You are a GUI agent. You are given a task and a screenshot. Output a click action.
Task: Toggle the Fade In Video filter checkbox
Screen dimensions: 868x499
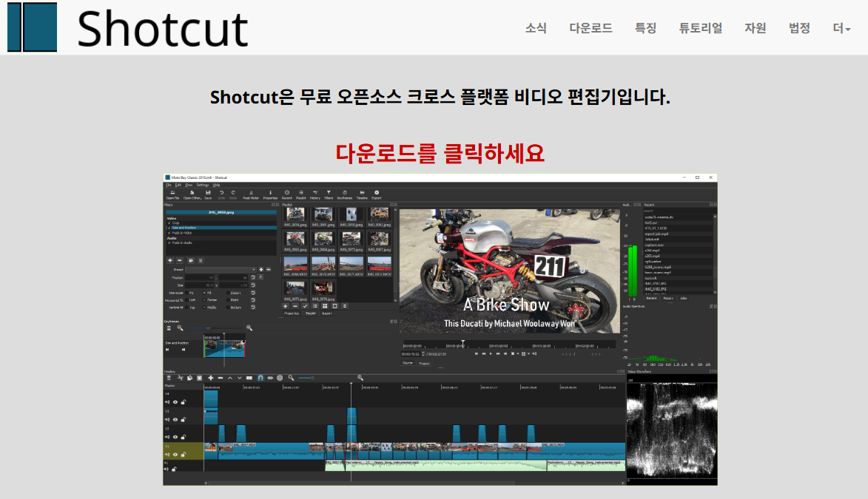(x=169, y=233)
